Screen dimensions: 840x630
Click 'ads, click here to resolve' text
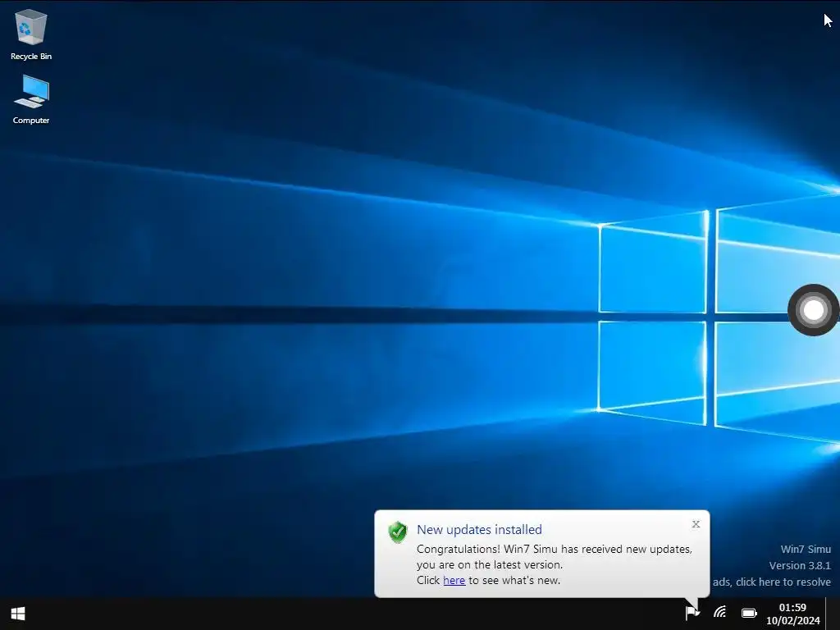tap(771, 582)
